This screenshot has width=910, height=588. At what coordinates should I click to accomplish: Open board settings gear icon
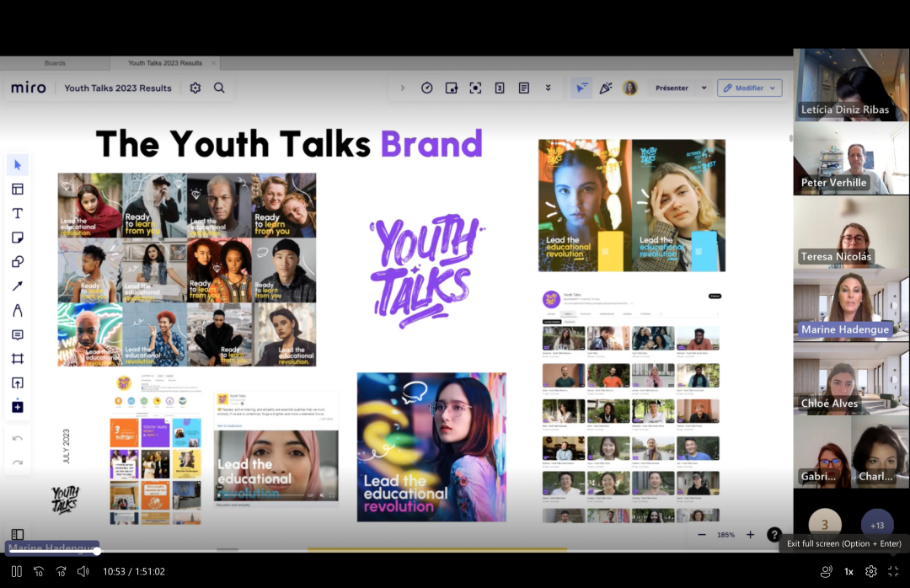tap(195, 88)
